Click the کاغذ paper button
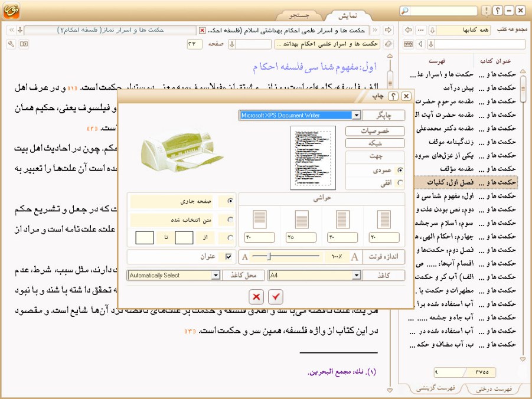 coord(384,275)
